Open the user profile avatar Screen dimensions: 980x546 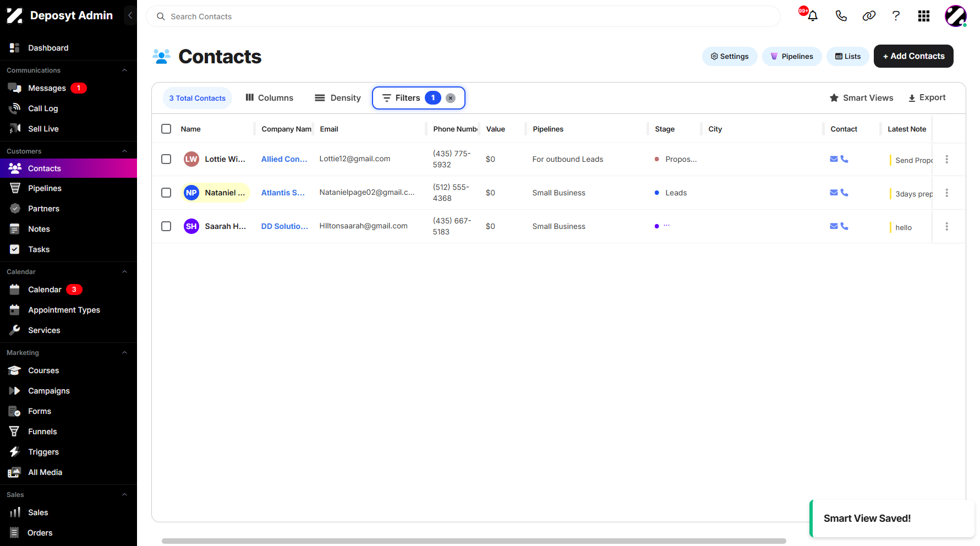[956, 16]
